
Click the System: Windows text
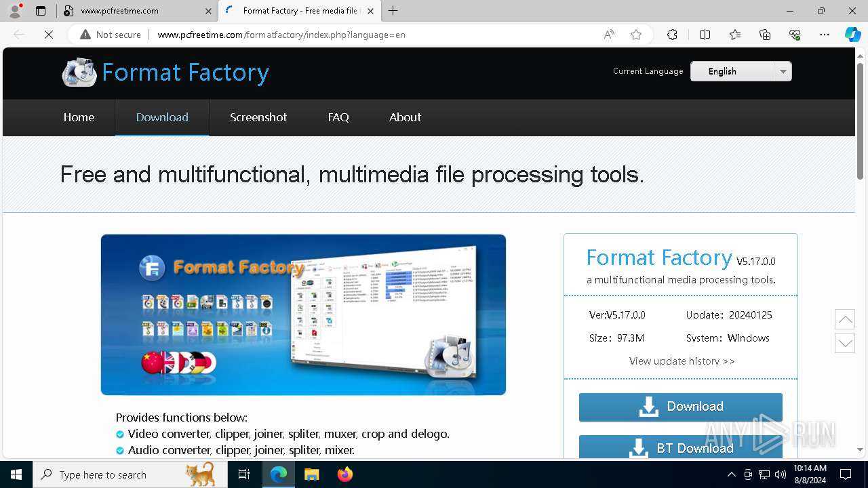(x=728, y=338)
